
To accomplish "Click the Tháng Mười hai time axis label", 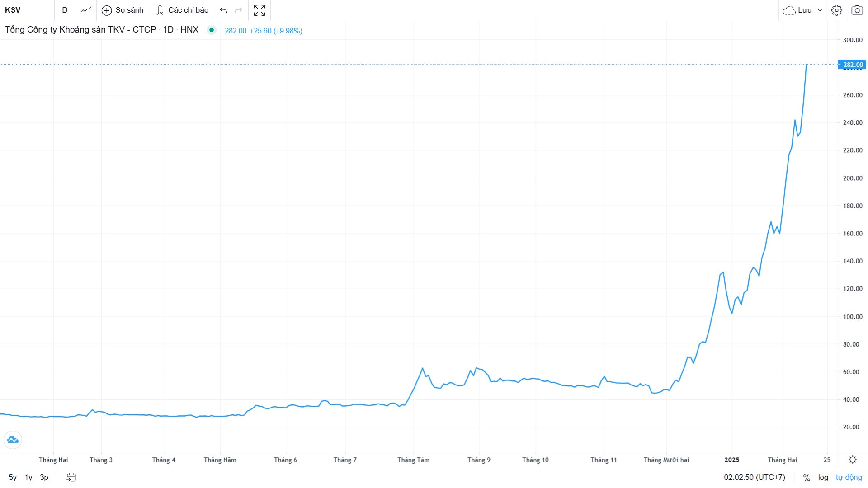I will [x=666, y=460].
